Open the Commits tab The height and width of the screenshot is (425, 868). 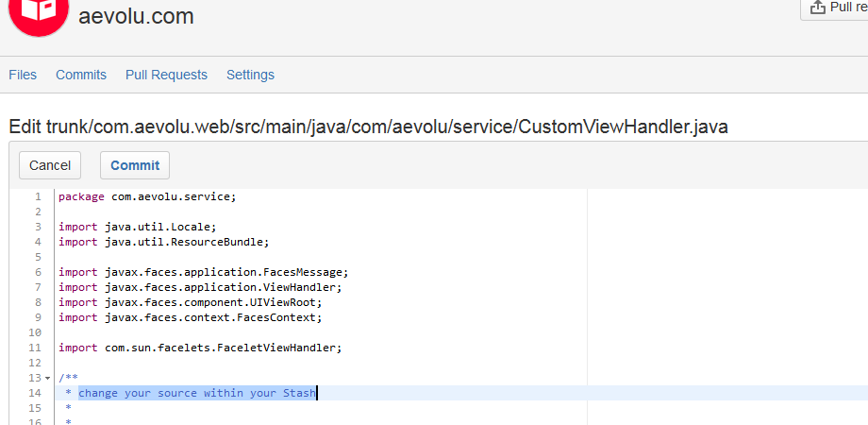(x=81, y=75)
